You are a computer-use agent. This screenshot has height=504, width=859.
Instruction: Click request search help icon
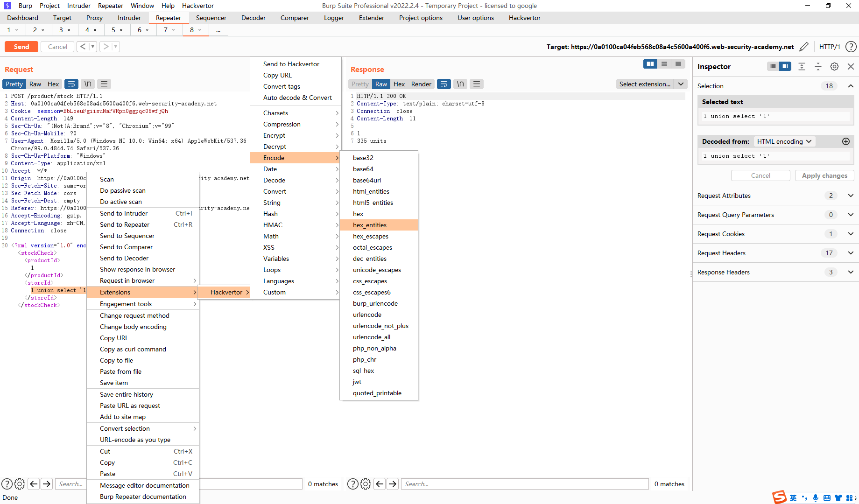click(x=7, y=484)
